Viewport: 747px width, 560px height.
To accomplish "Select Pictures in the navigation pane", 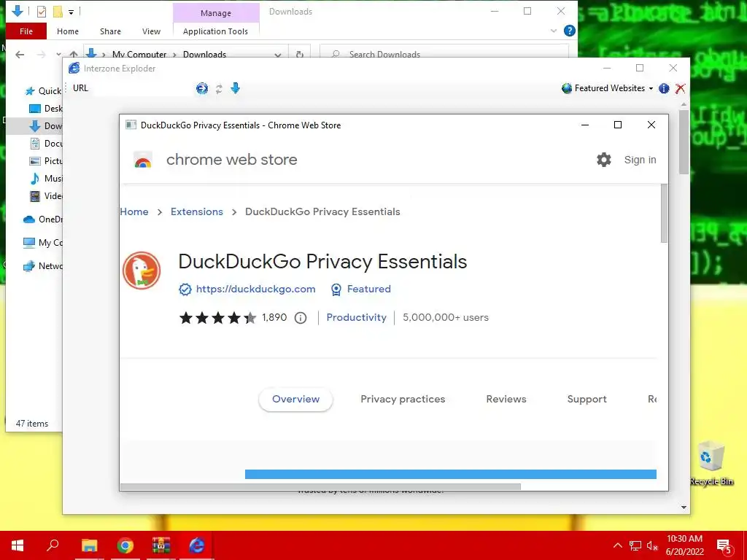I will click(x=46, y=161).
